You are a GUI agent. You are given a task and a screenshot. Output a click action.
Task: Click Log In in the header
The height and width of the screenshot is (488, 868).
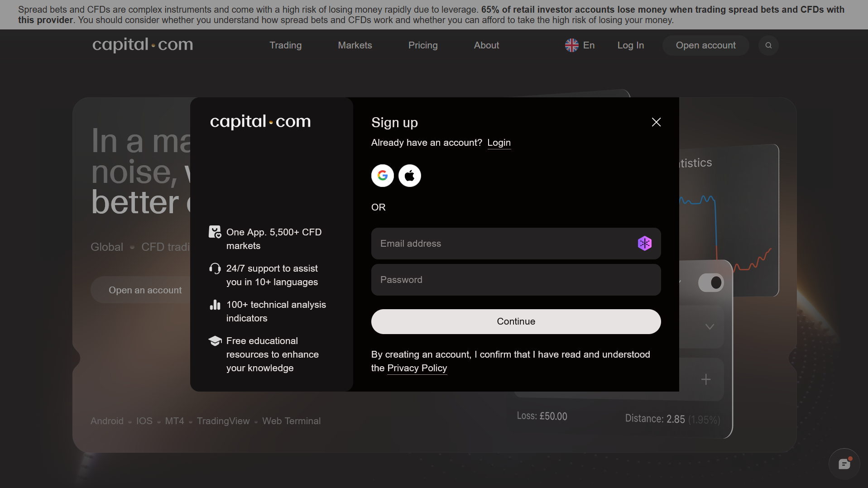click(x=631, y=45)
